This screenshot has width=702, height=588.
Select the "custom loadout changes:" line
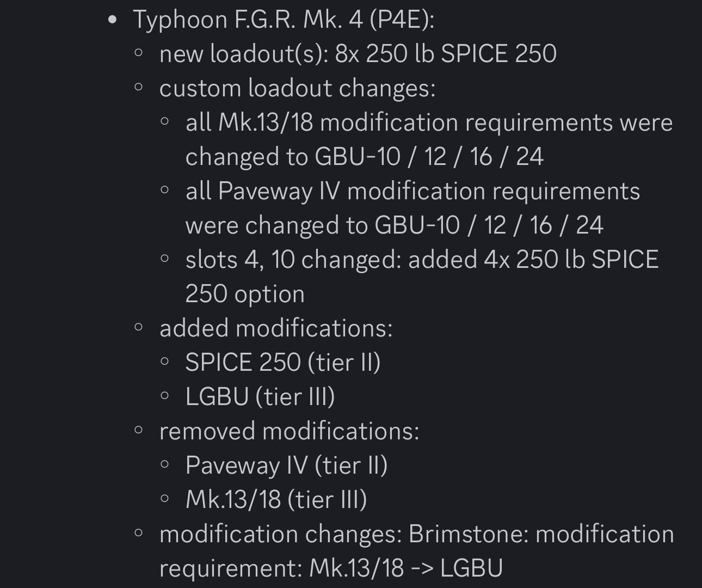(297, 88)
